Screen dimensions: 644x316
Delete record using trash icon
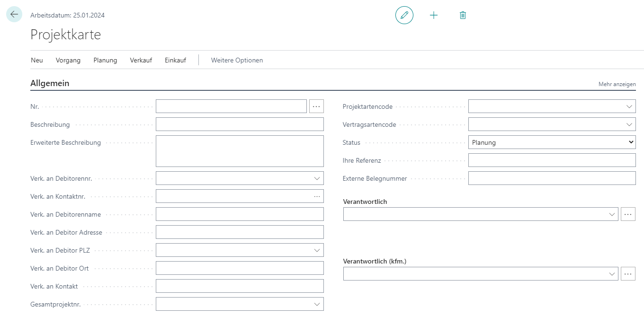(463, 15)
